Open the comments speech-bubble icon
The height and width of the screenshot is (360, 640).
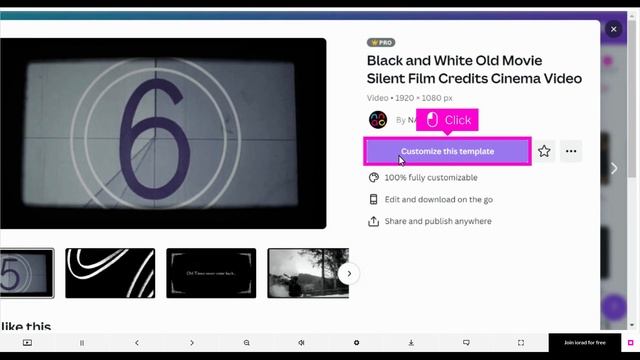coord(466,342)
